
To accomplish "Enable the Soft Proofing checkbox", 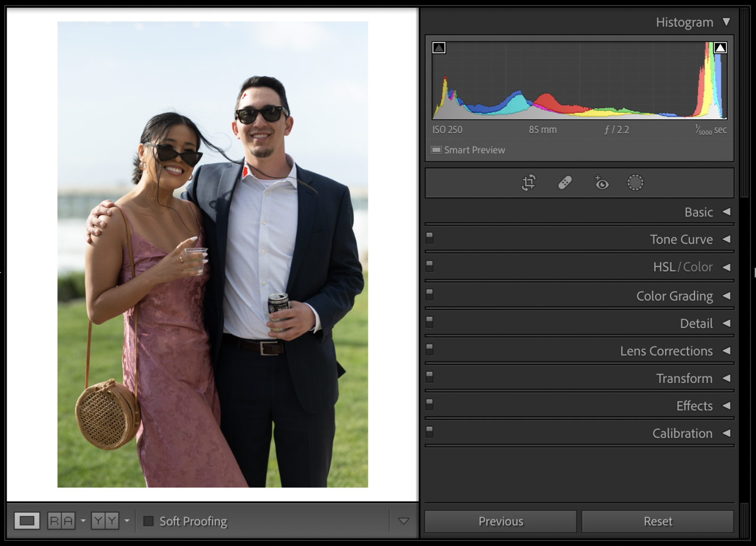I will pos(149,521).
